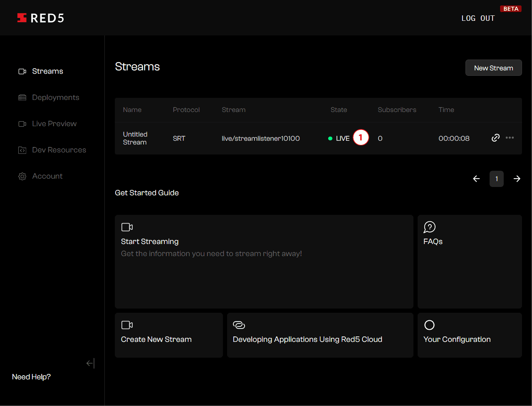Click the Red5 logo
Screen dimensions: 532x406
(x=40, y=18)
